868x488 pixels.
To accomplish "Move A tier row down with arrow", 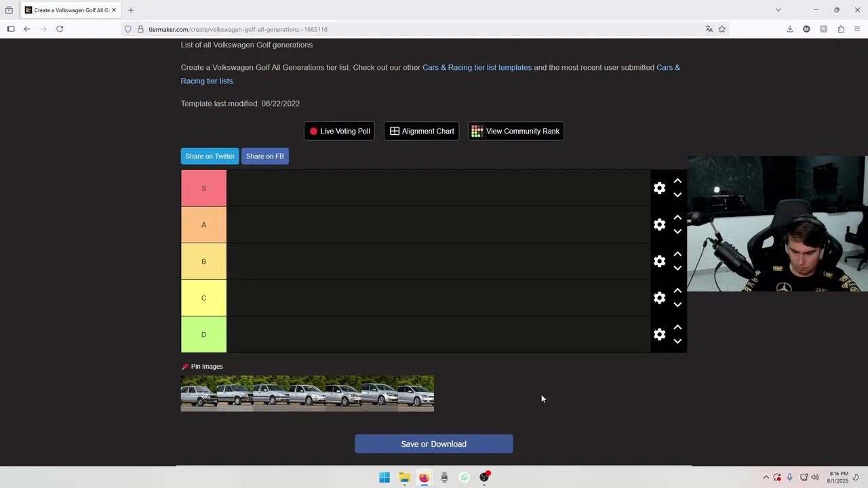I will pos(677,231).
